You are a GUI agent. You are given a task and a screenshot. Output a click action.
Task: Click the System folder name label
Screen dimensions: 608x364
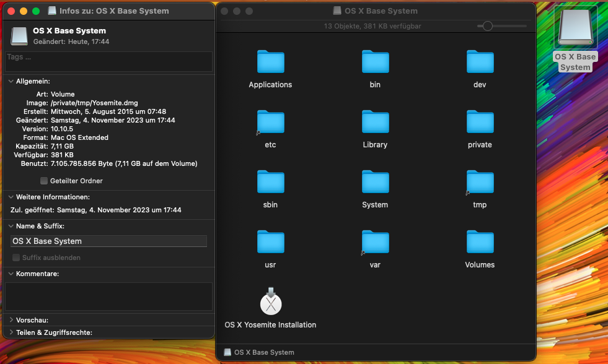click(375, 205)
